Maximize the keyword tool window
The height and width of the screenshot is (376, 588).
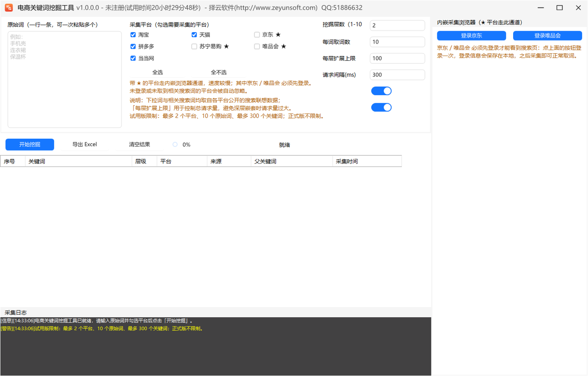tap(560, 8)
